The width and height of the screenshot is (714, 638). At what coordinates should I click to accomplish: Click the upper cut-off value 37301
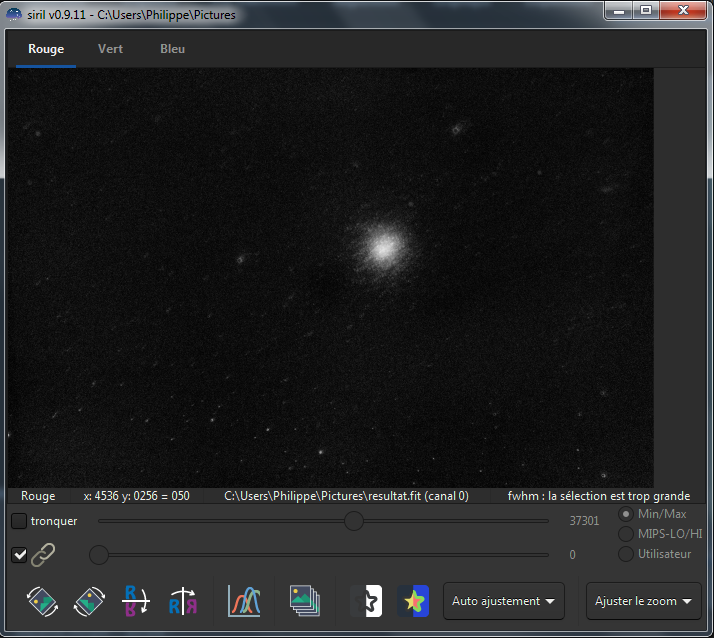tap(584, 521)
